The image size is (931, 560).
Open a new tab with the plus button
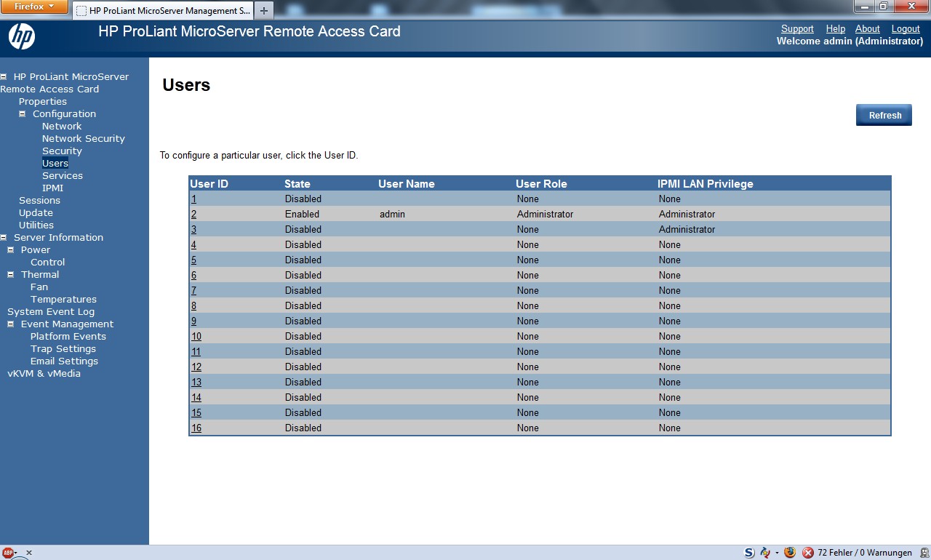point(264,11)
